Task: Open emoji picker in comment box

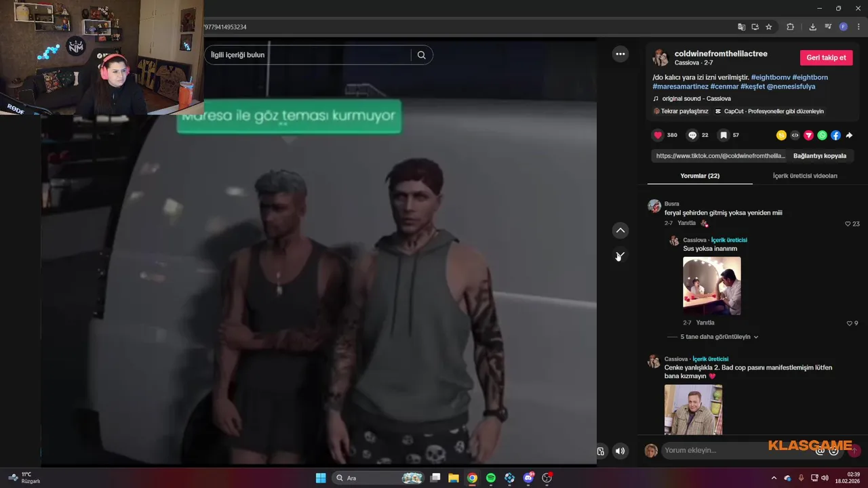Action: point(833,451)
